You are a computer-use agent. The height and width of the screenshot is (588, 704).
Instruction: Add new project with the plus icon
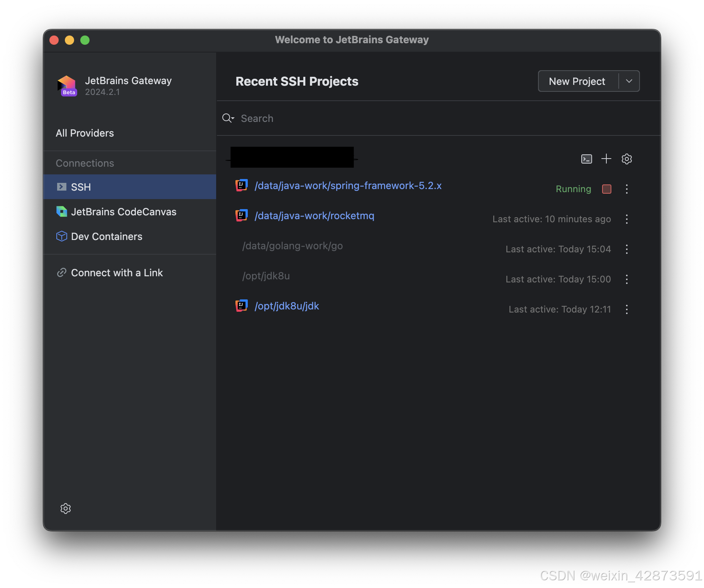point(606,159)
